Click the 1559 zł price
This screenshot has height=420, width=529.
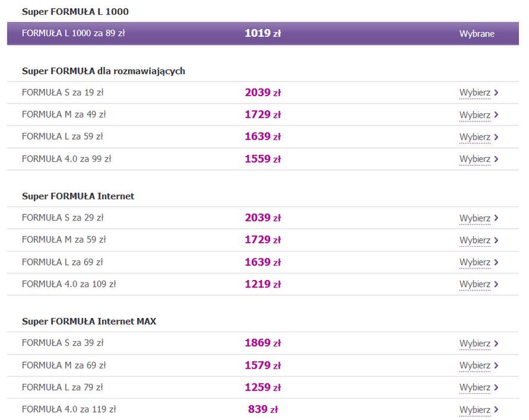click(x=262, y=159)
